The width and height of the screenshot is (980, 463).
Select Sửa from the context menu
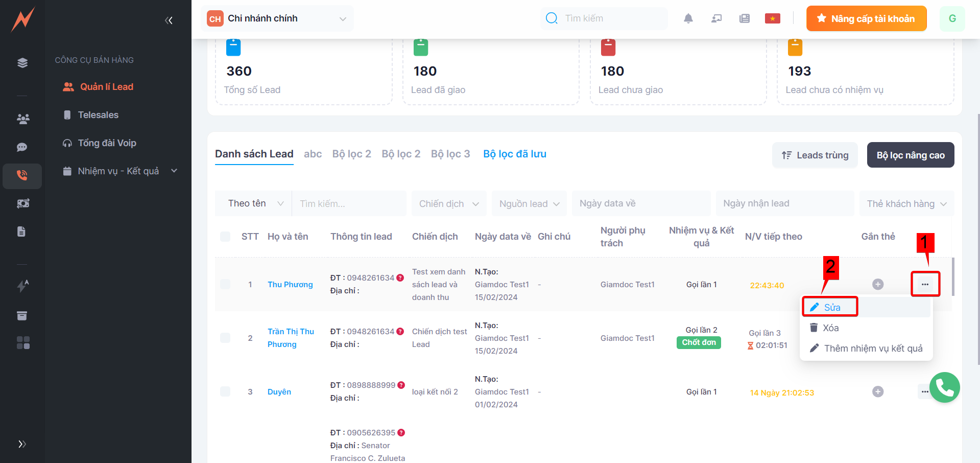coord(831,307)
